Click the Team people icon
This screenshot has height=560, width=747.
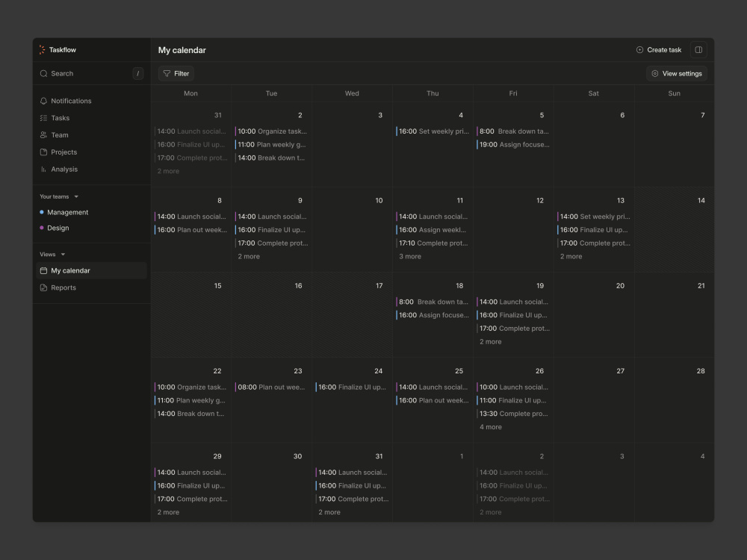[43, 135]
